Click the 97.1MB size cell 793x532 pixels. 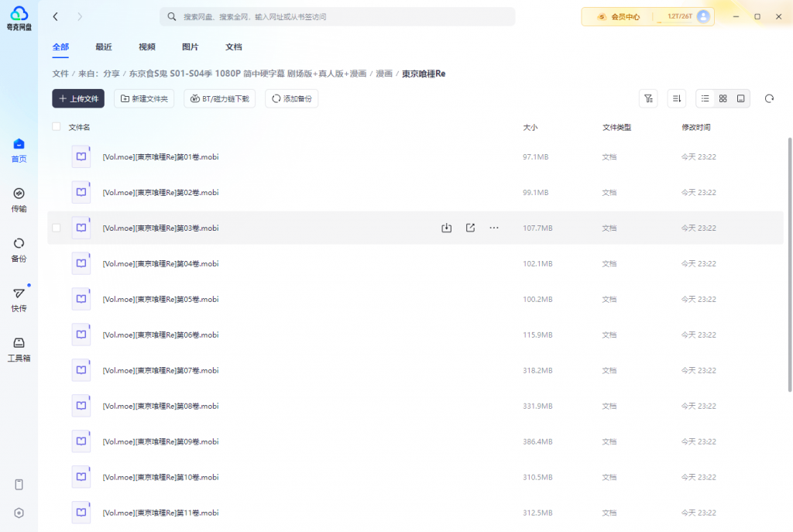(x=536, y=156)
